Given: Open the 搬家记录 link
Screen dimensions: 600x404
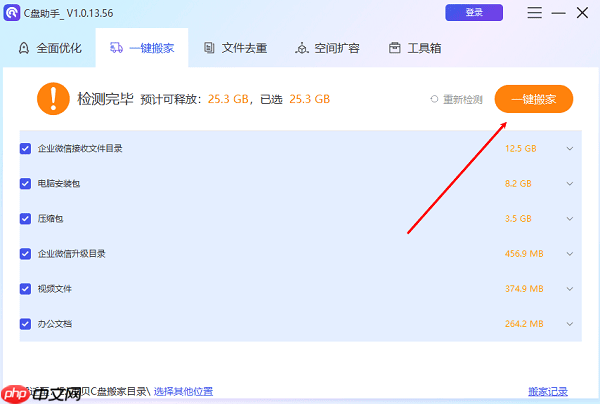Looking at the screenshot, I should click(x=548, y=391).
